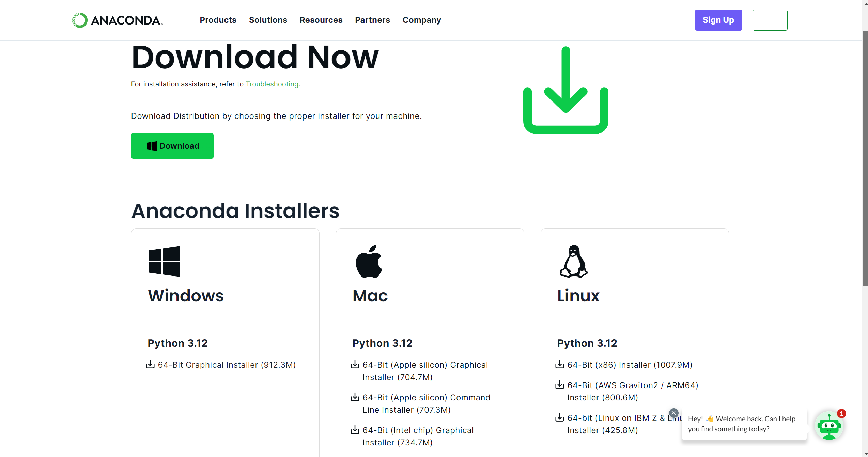868x457 pixels.
Task: Click the Windows logo icon in installers card
Action: click(x=164, y=261)
